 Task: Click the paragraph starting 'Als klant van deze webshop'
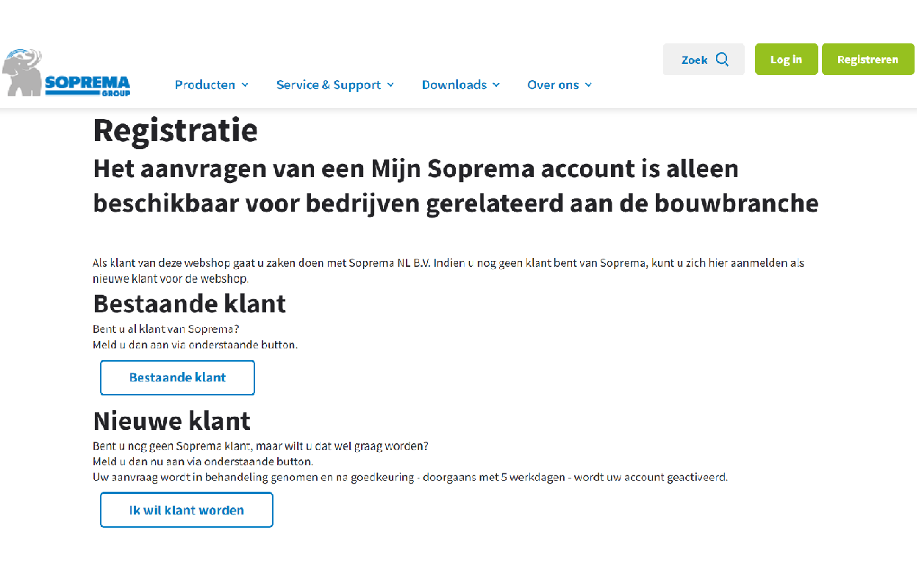(448, 270)
